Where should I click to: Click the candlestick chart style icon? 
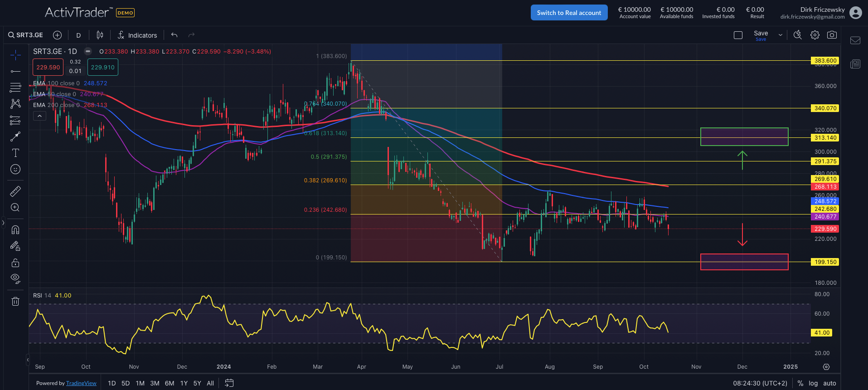pos(100,35)
